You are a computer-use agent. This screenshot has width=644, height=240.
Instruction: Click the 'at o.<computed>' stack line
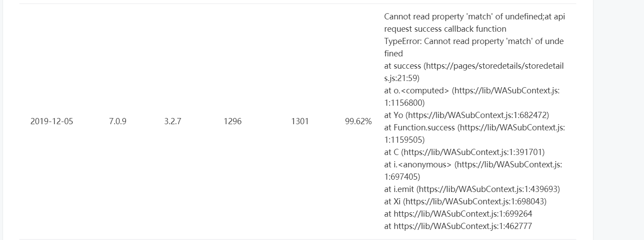(x=472, y=91)
